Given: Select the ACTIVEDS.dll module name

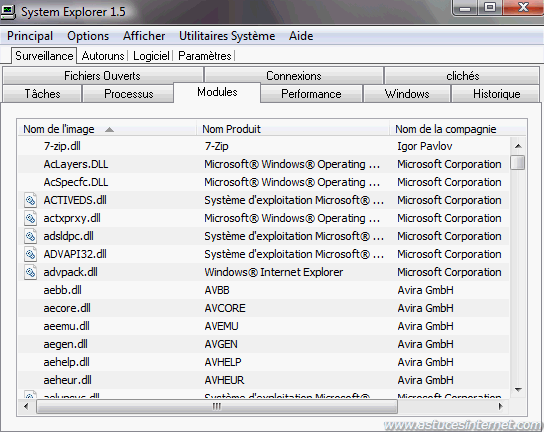Looking at the screenshot, I should coord(75,201).
